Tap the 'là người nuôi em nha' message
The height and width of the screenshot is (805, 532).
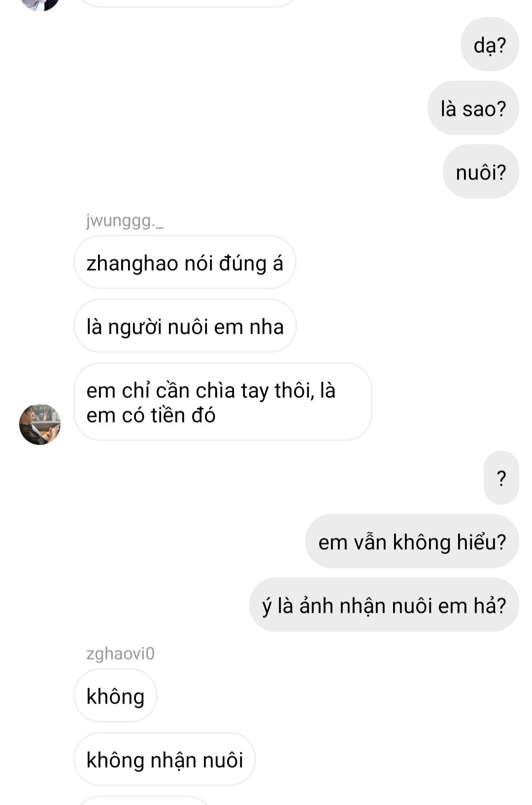(x=185, y=326)
